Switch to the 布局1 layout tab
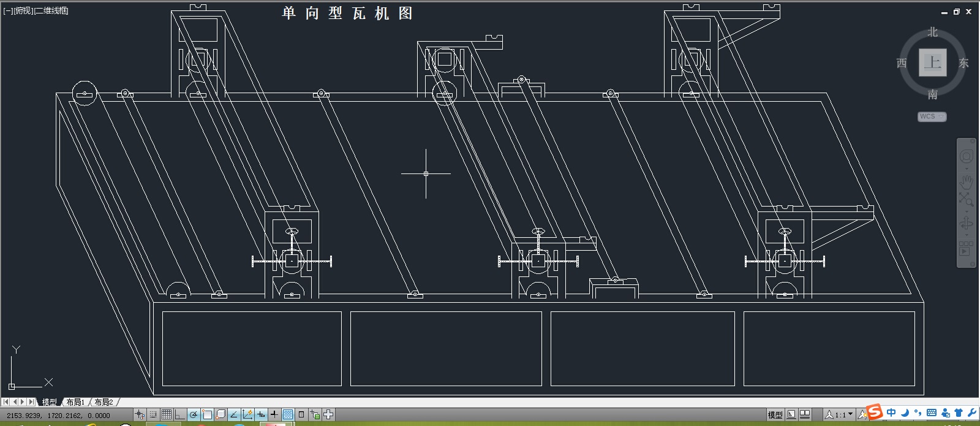 (75, 402)
